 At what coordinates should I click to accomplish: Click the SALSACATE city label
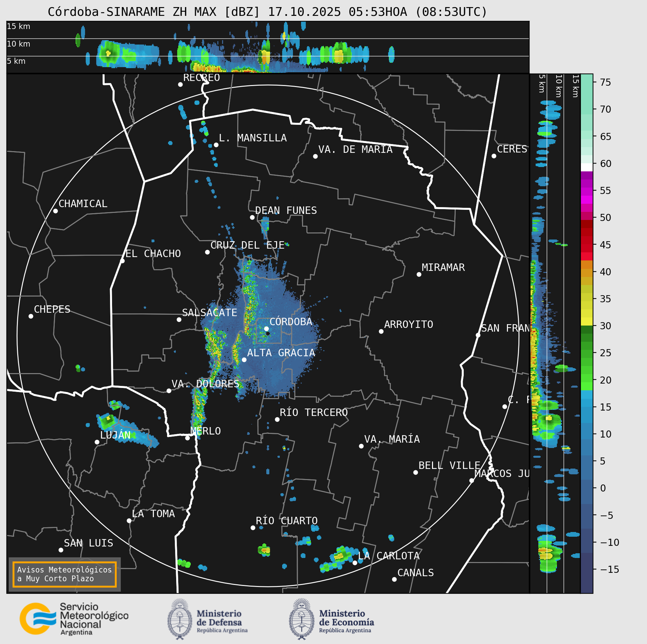coord(210,313)
